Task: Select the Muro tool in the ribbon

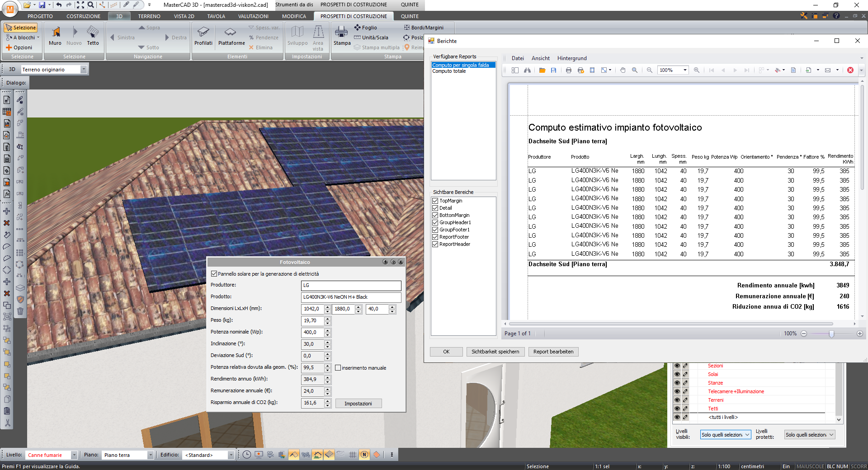Action: (x=55, y=36)
